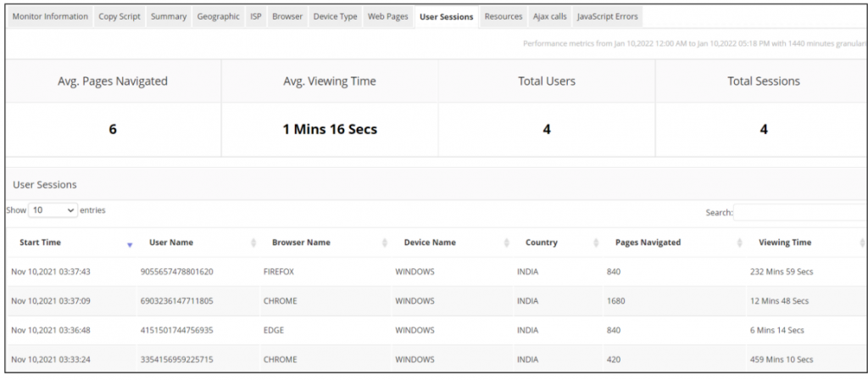Open the Web Pages tab
This screenshot has height=380, width=868.
point(388,17)
